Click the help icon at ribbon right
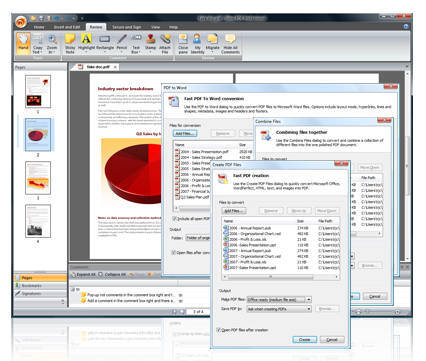Screen dimensions: 426x361 406,26
